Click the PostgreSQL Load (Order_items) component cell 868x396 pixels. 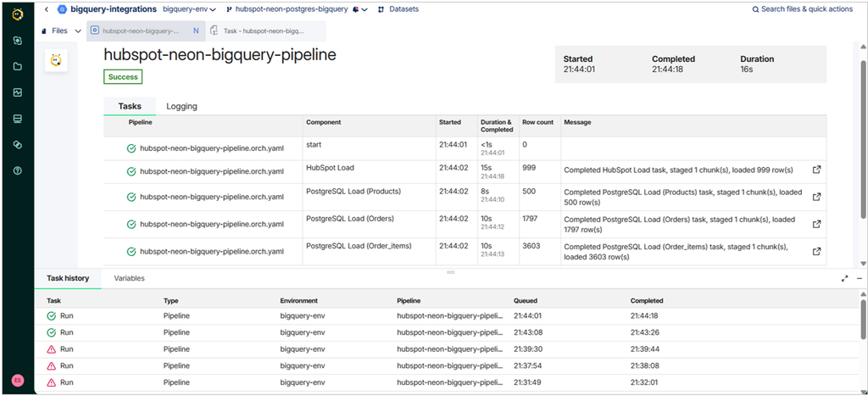pyautogui.click(x=370, y=252)
